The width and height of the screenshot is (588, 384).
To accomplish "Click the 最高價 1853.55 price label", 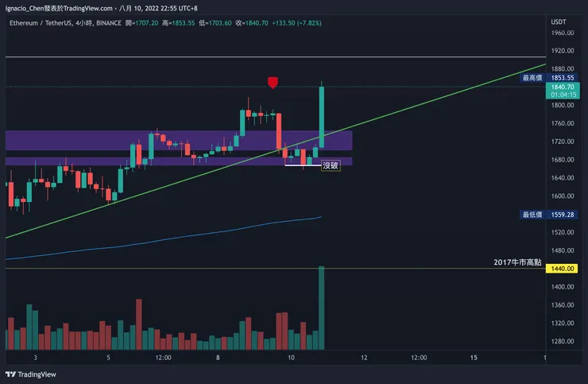I will coord(548,78).
